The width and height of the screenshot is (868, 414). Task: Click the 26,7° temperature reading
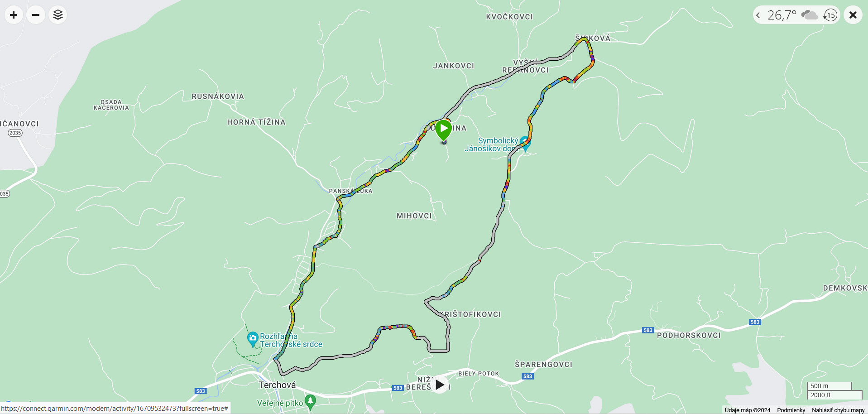coord(782,15)
